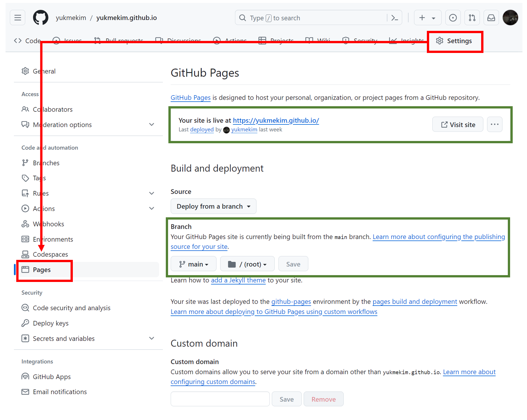Open the hamburger navigation menu
Viewport: 527px width, 420px height.
pyautogui.click(x=18, y=18)
